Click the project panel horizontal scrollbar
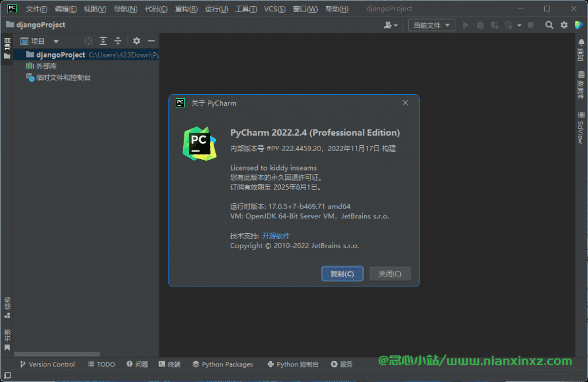The image size is (588, 382). 57,354
